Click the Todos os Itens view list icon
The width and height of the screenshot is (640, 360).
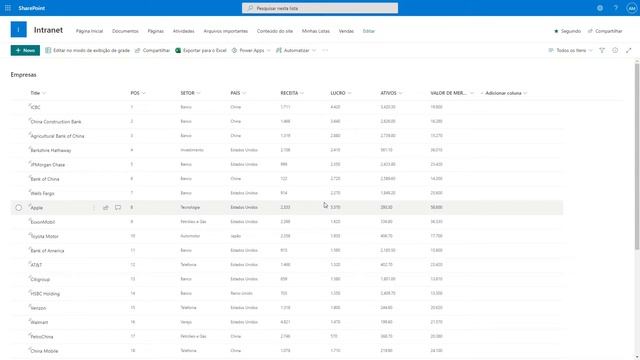[551, 50]
